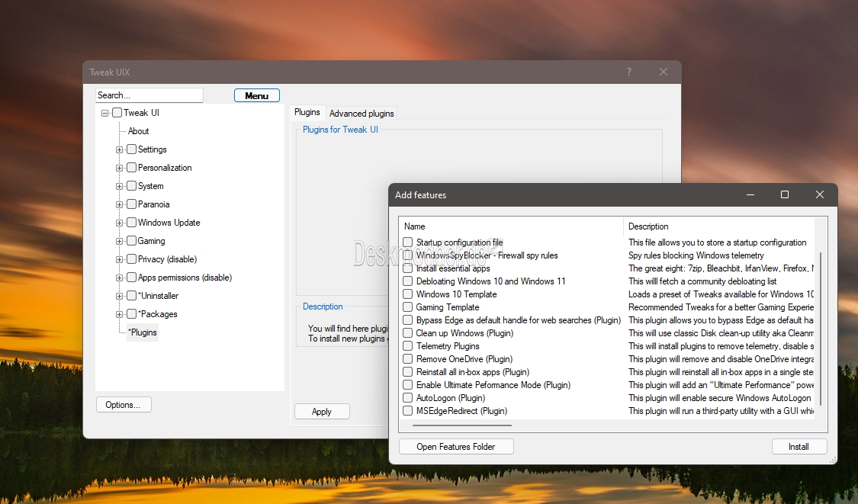Open the Menu button in Tweak UIX
This screenshot has width=858, height=504.
(256, 96)
